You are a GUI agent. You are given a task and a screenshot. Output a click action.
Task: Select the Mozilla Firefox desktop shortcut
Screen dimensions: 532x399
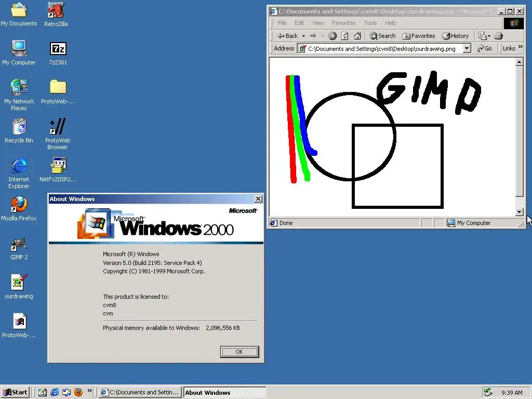tap(19, 209)
